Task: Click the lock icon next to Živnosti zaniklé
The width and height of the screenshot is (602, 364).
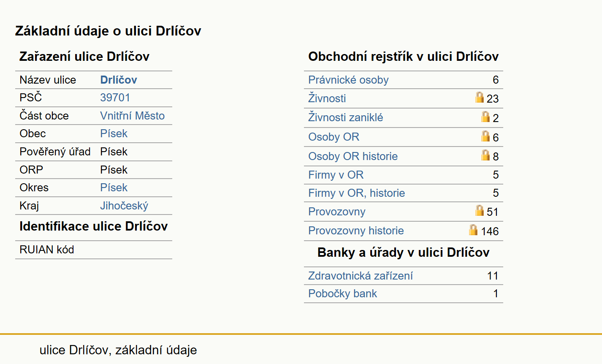Action: point(485,117)
